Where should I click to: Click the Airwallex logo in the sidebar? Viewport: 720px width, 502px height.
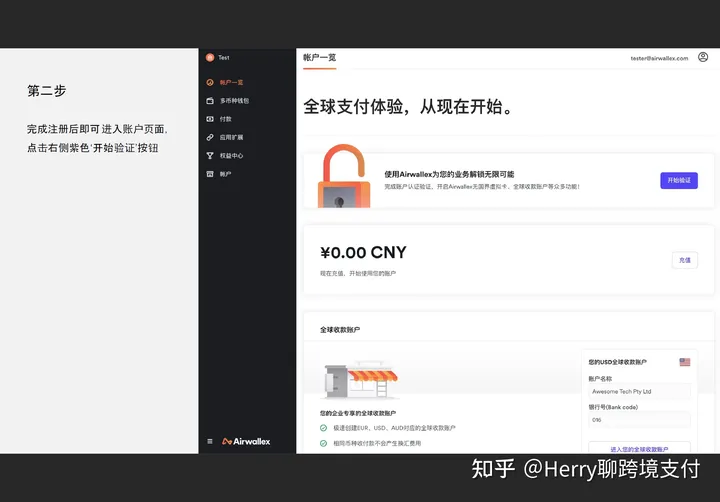[x=246, y=441]
